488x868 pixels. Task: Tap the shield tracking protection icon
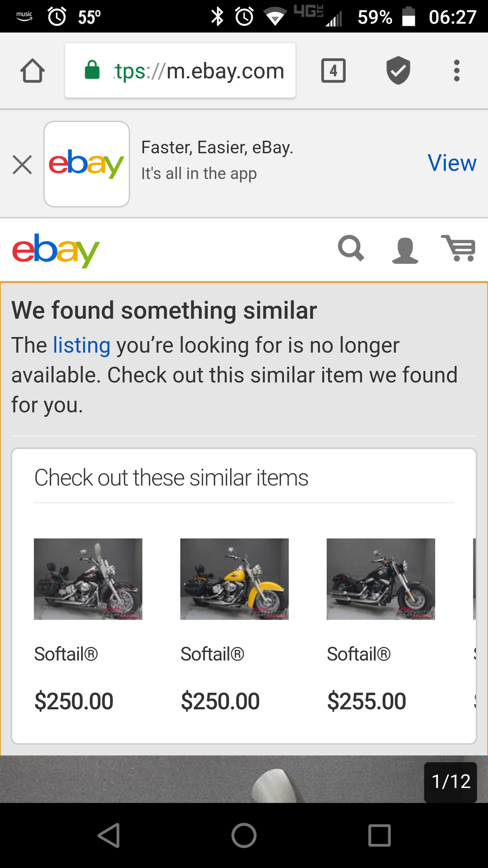coord(398,71)
